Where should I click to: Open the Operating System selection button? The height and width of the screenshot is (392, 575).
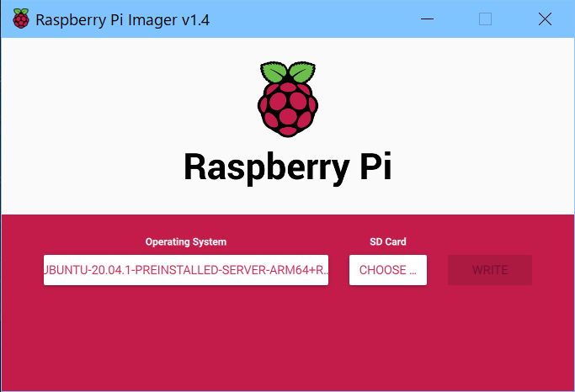pos(186,270)
